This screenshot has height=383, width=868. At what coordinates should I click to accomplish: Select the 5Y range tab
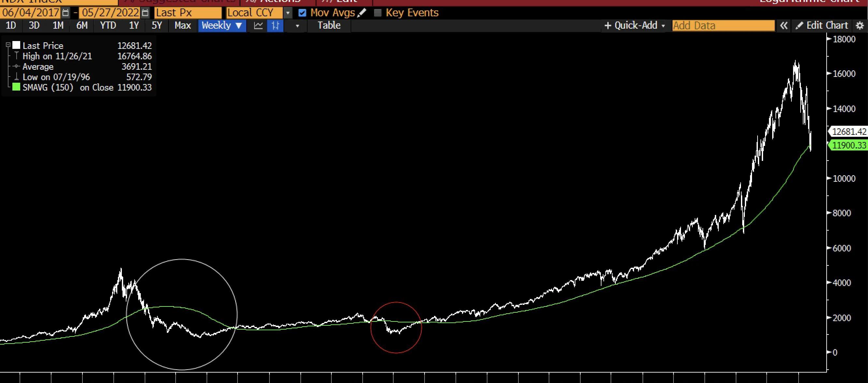[157, 26]
